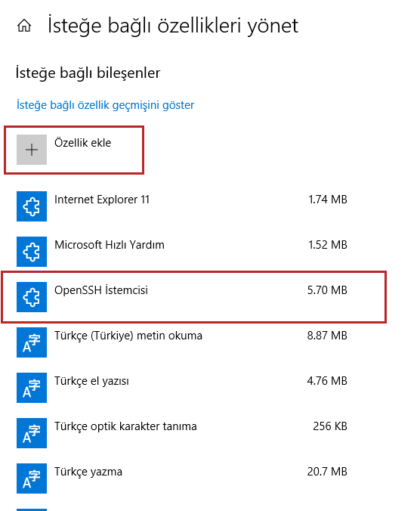Select Microsoft Hızlı Yardım feature
This screenshot has height=511, width=420.
click(x=110, y=245)
